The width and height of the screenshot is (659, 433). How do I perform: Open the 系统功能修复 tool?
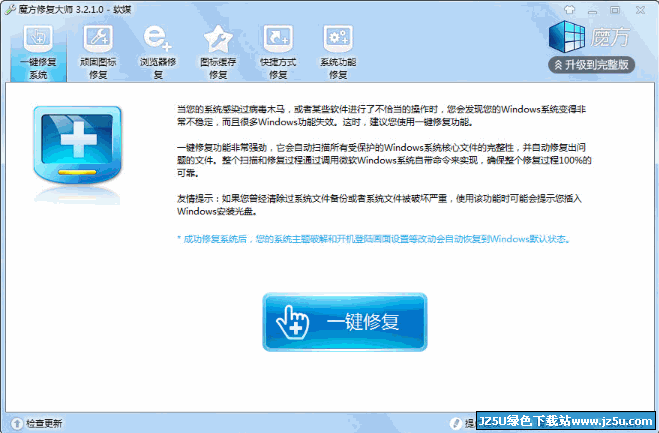coord(338,53)
